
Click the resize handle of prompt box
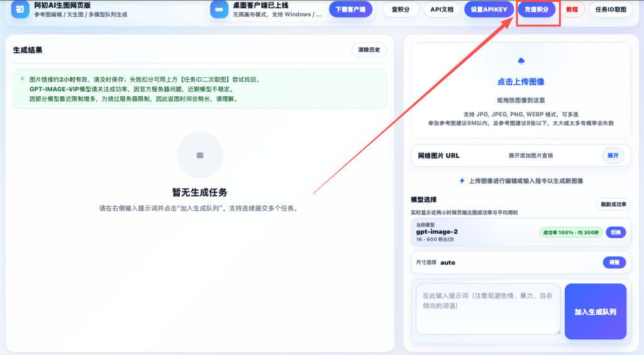558,332
